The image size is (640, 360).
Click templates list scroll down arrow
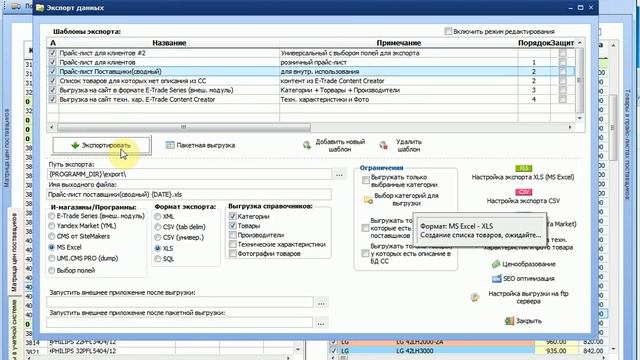pos(580,118)
